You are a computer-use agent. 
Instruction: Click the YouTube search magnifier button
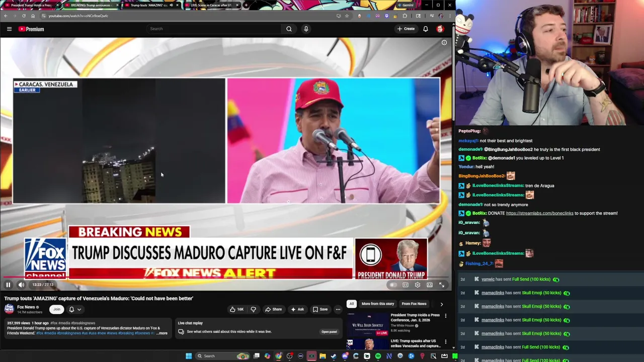[289, 29]
